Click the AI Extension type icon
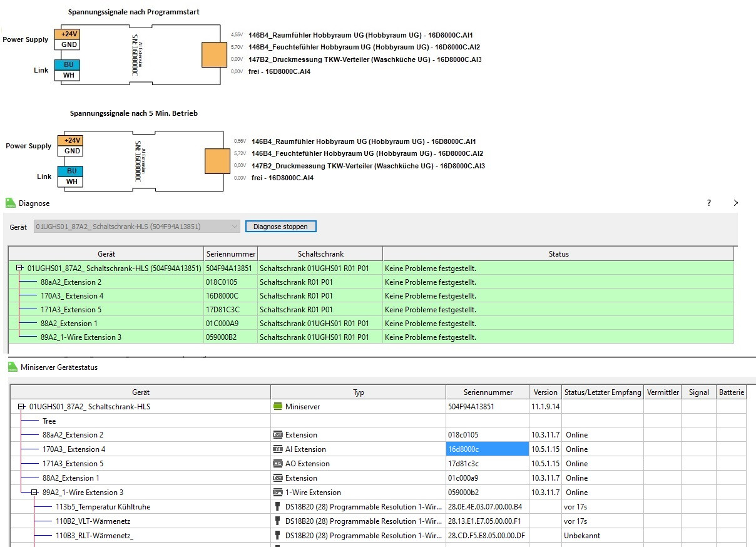 (x=278, y=449)
